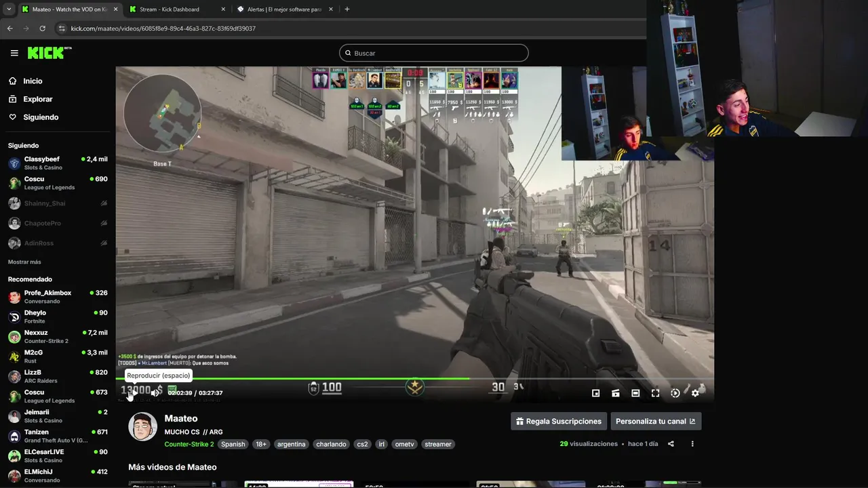Enter fullscreen mode in the player
Image resolution: width=868 pixels, height=488 pixels.
pos(655,392)
